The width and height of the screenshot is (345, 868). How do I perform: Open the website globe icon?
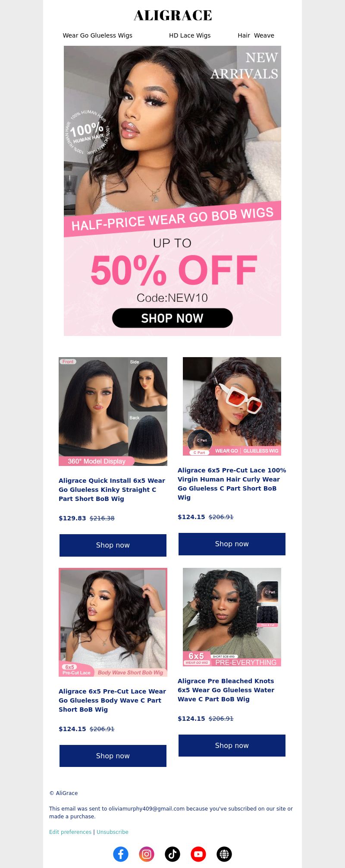224,854
